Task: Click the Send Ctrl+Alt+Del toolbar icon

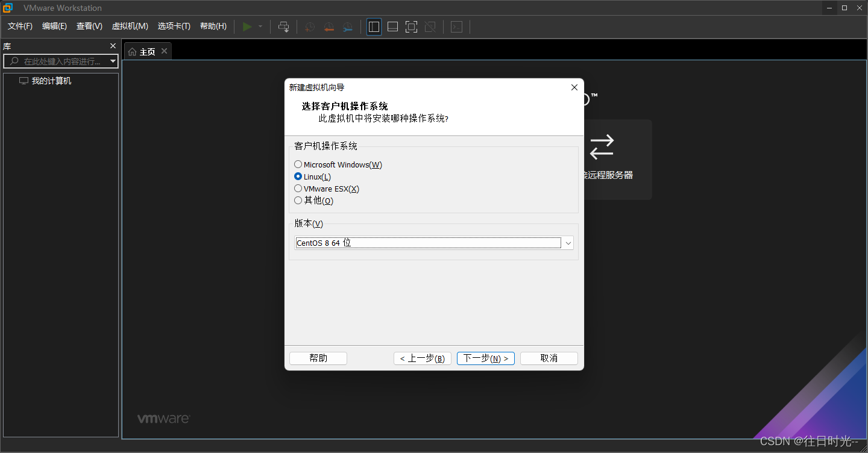Action: (x=283, y=27)
